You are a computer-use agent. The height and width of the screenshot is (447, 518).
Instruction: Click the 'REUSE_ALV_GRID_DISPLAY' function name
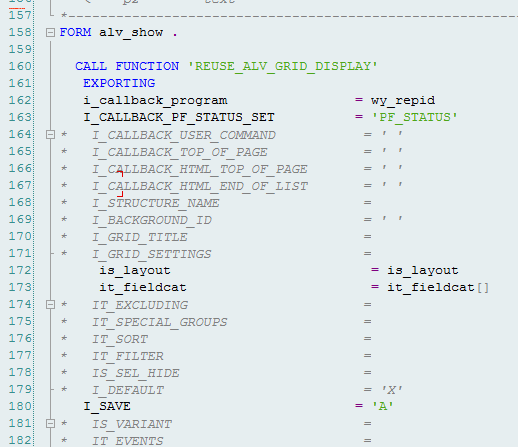coord(283,66)
